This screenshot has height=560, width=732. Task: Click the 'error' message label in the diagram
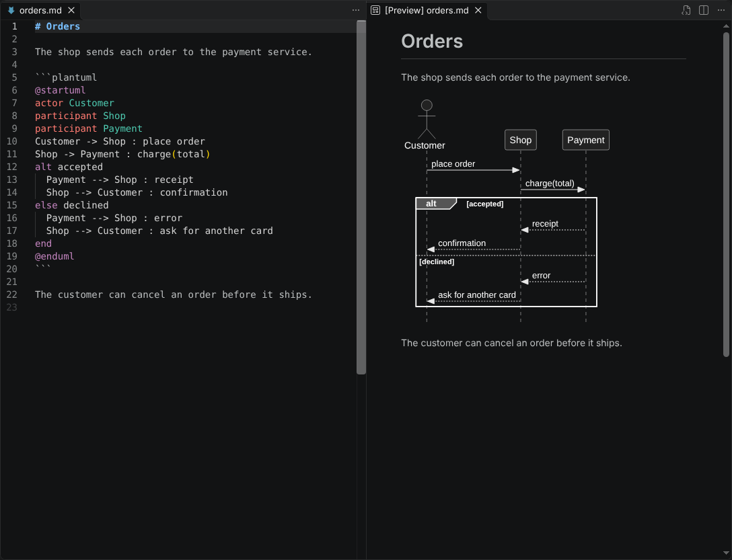pos(541,276)
